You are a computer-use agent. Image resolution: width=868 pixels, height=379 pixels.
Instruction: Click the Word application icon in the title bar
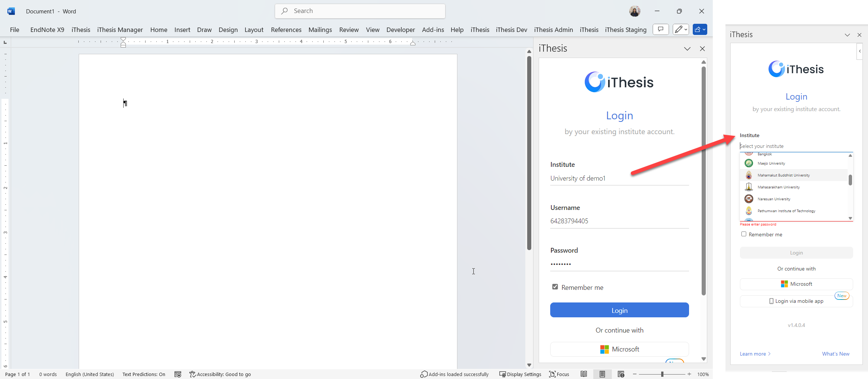click(11, 11)
